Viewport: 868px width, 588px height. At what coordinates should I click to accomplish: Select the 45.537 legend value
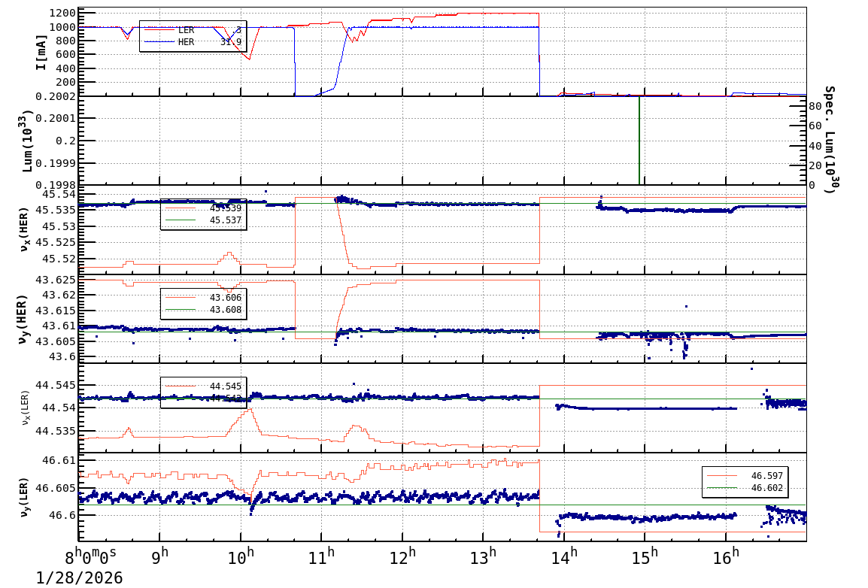[x=226, y=220]
